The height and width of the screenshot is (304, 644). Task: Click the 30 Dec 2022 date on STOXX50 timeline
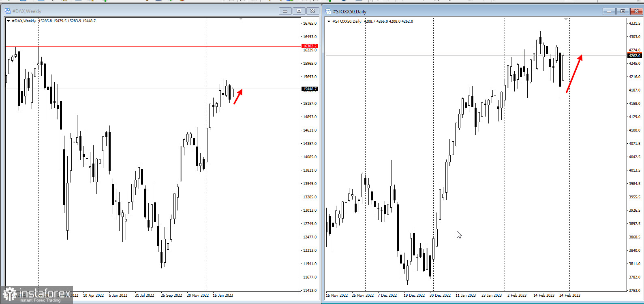point(440,295)
